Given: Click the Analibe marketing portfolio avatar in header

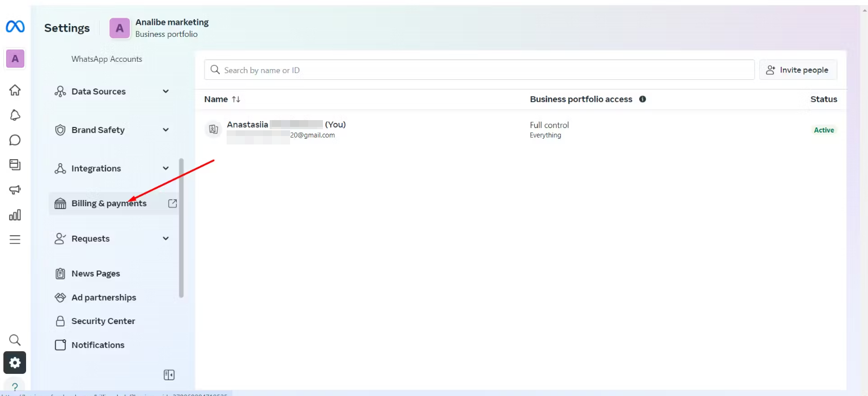Looking at the screenshot, I should point(120,28).
